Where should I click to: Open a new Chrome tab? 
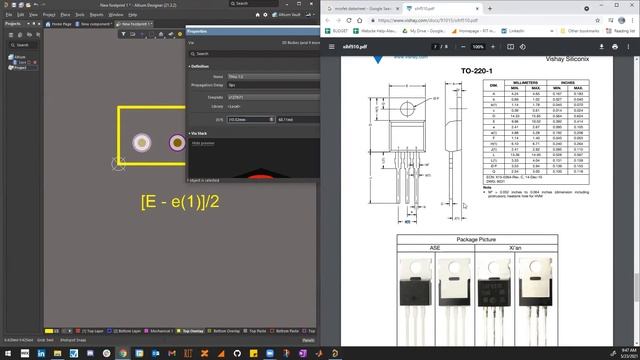(x=490, y=9)
